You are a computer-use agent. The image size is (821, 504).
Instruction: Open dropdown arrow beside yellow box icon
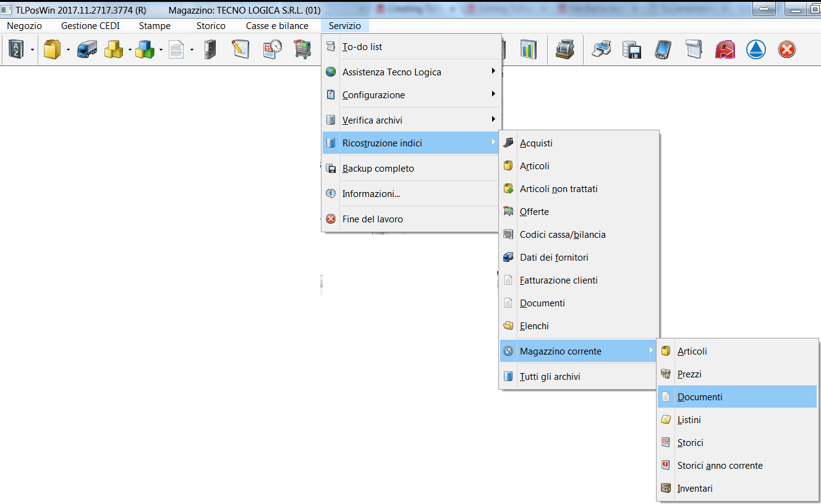[68, 50]
